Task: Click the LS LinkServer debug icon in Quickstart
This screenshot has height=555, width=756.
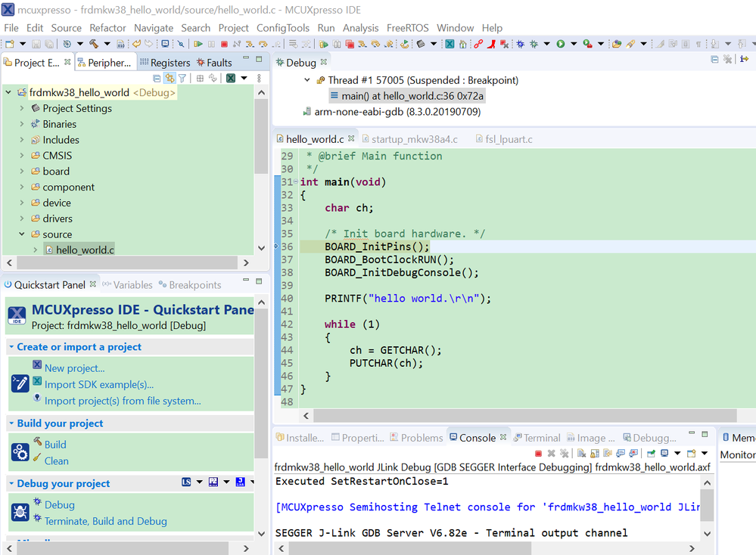Action: [186, 482]
